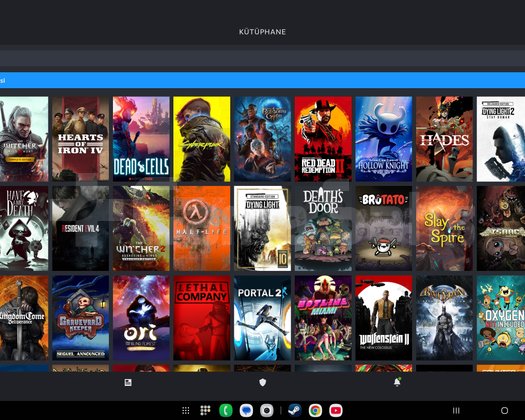Open the Camera app in taskbar
Screen dimensions: 525x420
tap(267, 410)
